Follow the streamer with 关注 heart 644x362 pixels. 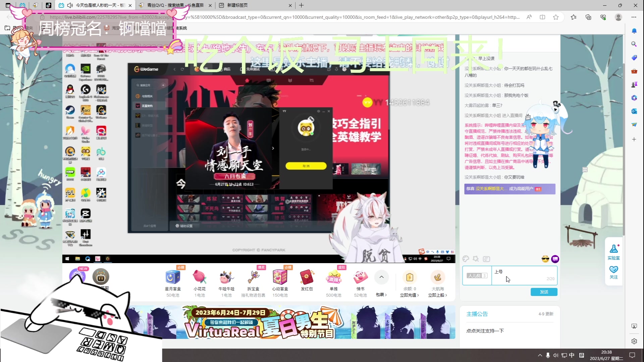tap(613, 272)
